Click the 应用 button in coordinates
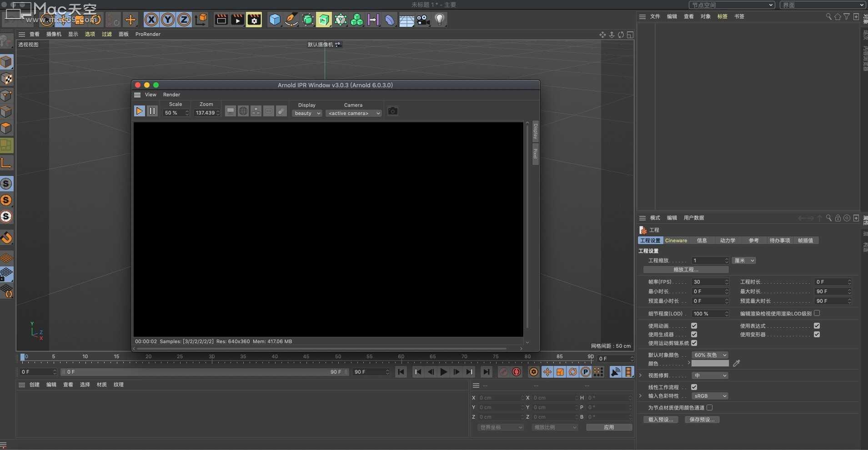This screenshot has height=450, width=868. click(x=609, y=427)
